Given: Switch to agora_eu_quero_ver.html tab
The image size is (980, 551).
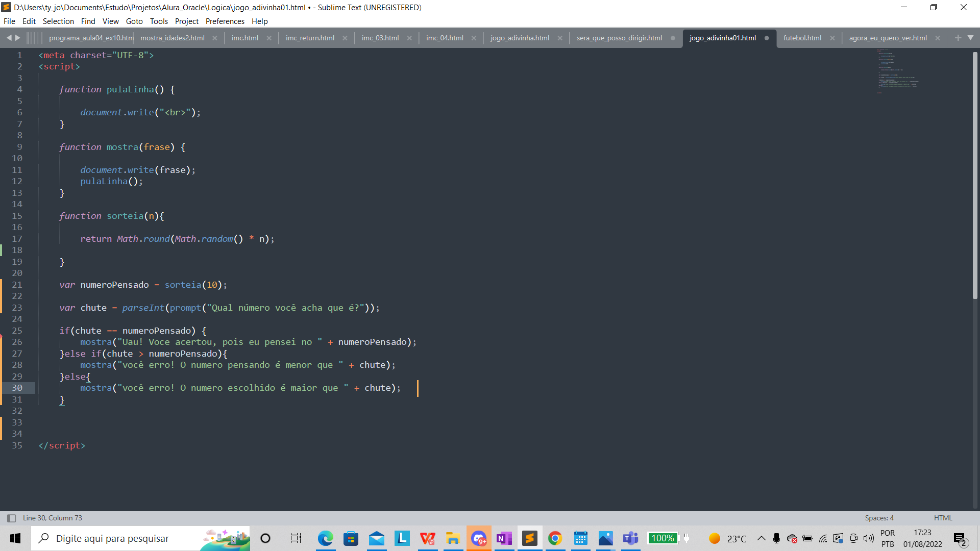Looking at the screenshot, I should pyautogui.click(x=888, y=38).
